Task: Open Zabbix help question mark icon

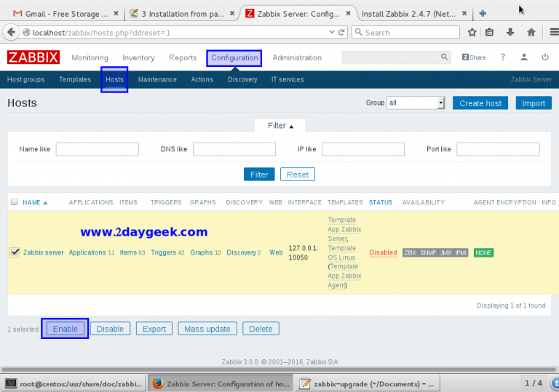Action: coord(503,57)
